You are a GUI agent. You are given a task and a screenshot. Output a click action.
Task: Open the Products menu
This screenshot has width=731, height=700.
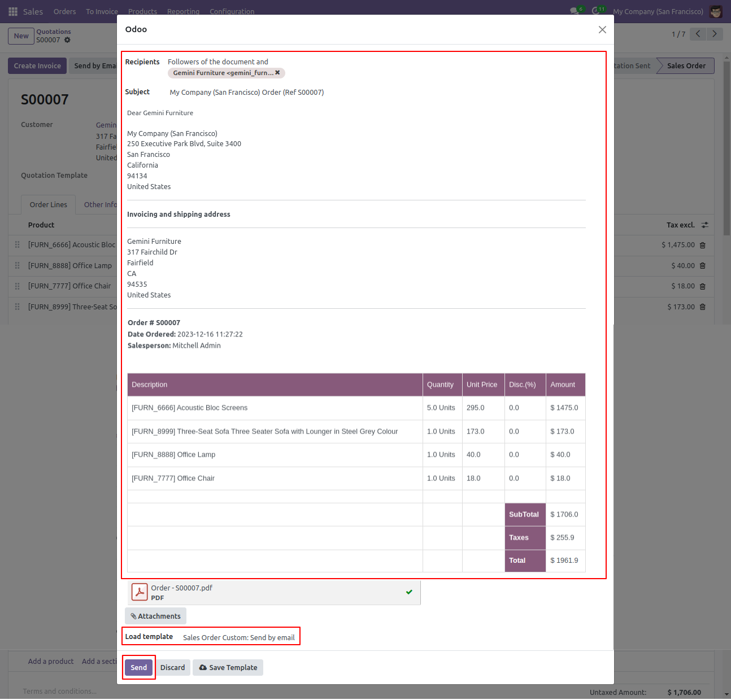tap(142, 11)
